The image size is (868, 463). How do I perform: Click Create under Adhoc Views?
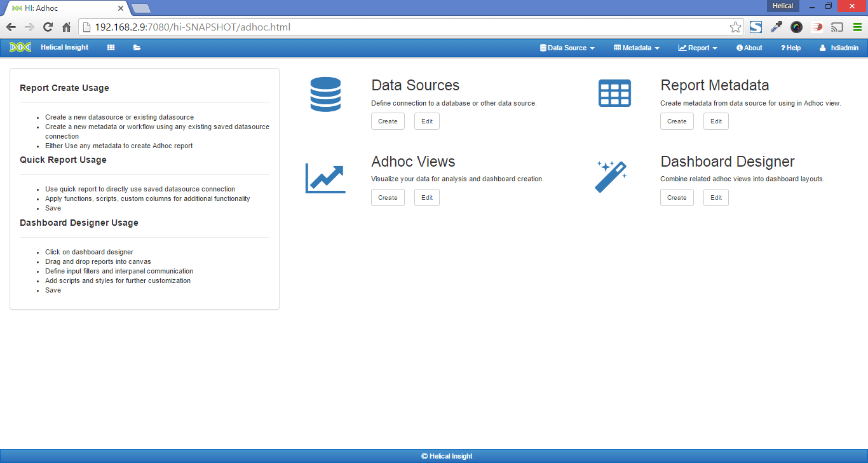pos(388,197)
